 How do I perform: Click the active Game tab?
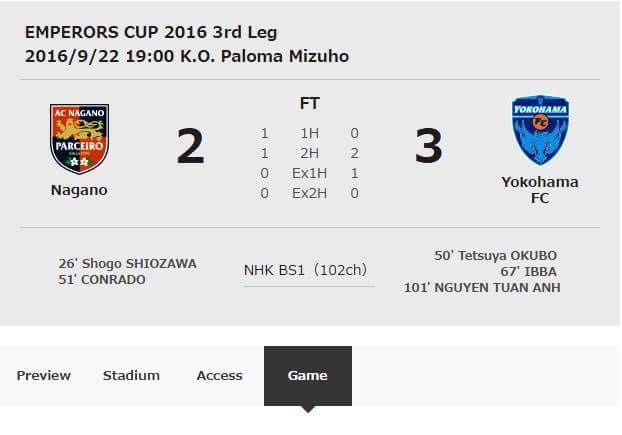(x=307, y=376)
